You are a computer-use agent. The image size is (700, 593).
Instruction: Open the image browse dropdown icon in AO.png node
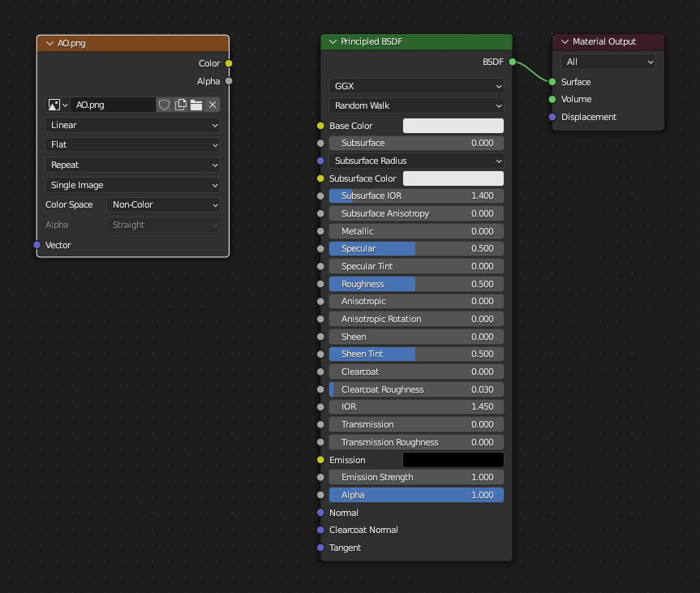click(x=58, y=105)
